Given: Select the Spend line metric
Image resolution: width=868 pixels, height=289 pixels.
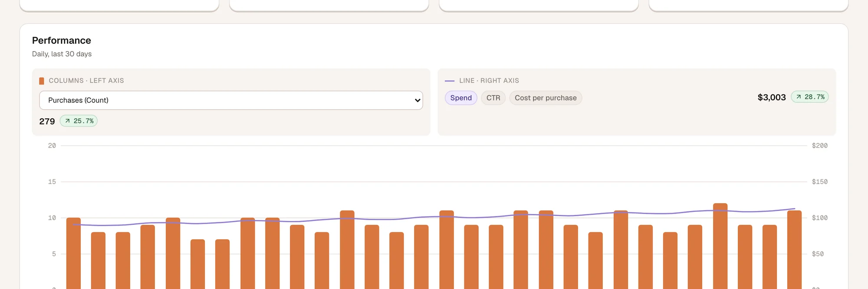Looking at the screenshot, I should point(461,98).
